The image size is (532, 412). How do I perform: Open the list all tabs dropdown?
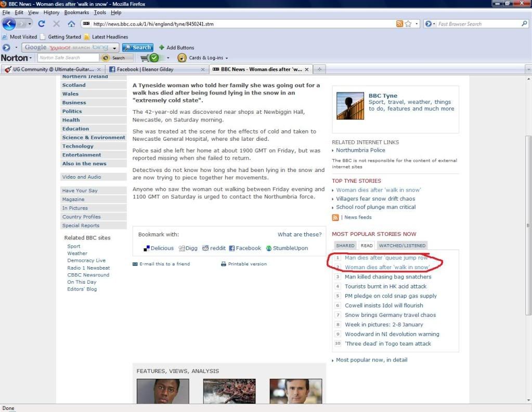tap(528, 69)
